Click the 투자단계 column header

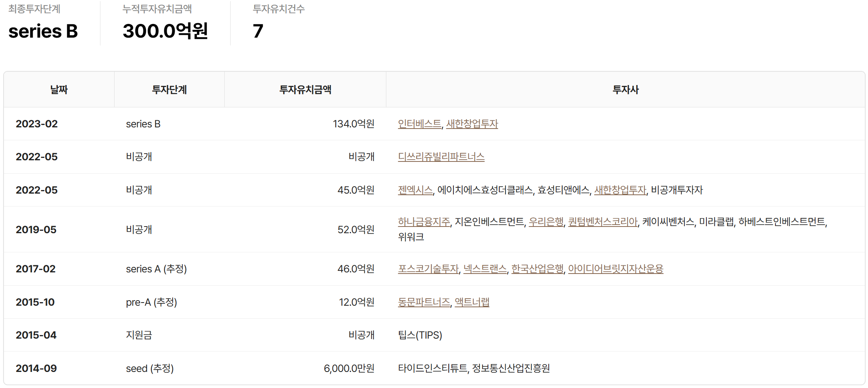point(169,90)
